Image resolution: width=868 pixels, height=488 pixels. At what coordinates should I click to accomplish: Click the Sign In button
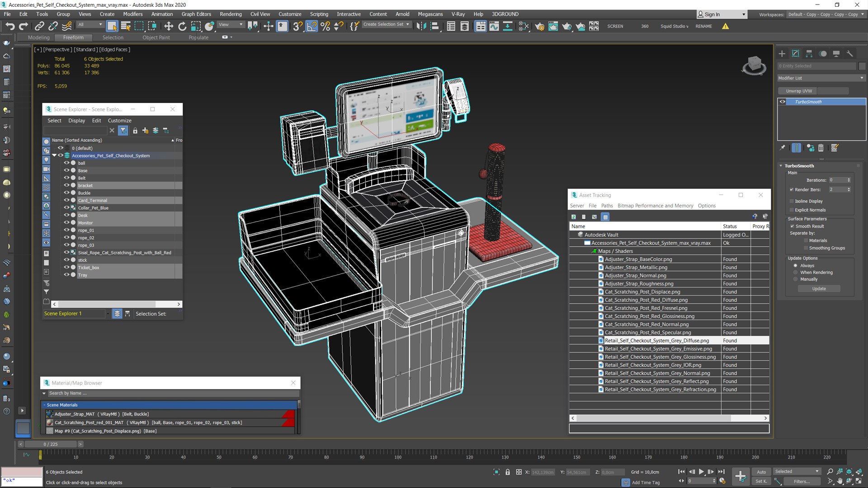(721, 14)
